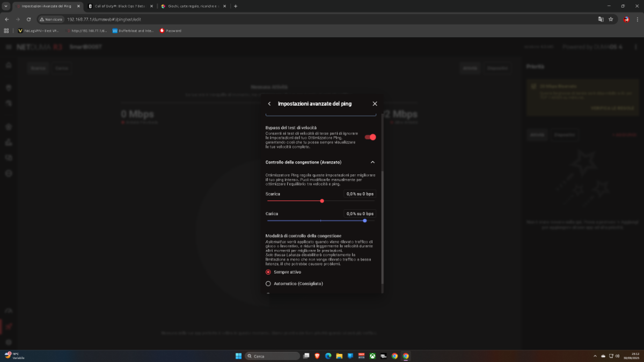Open Xbox app from taskbar
The width and height of the screenshot is (644, 362).
[x=372, y=356]
